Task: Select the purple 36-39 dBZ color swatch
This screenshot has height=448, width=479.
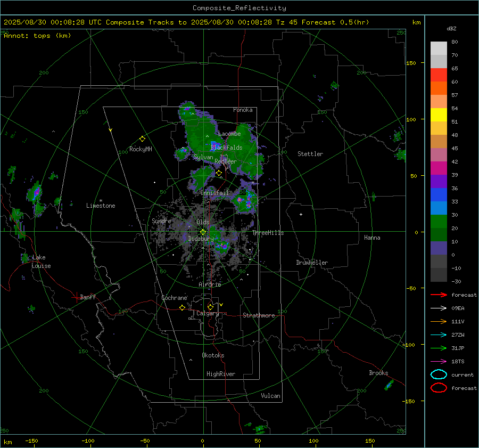Action: click(x=439, y=182)
